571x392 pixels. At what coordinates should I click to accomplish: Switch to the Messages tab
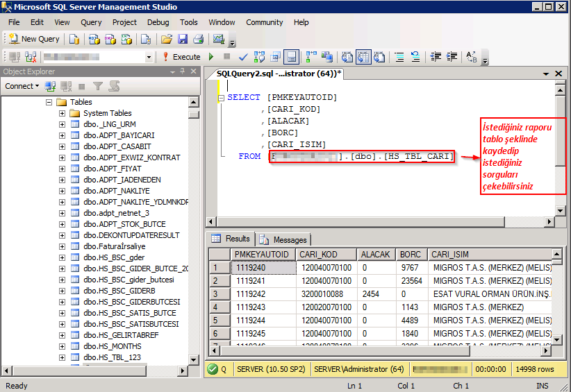(283, 239)
